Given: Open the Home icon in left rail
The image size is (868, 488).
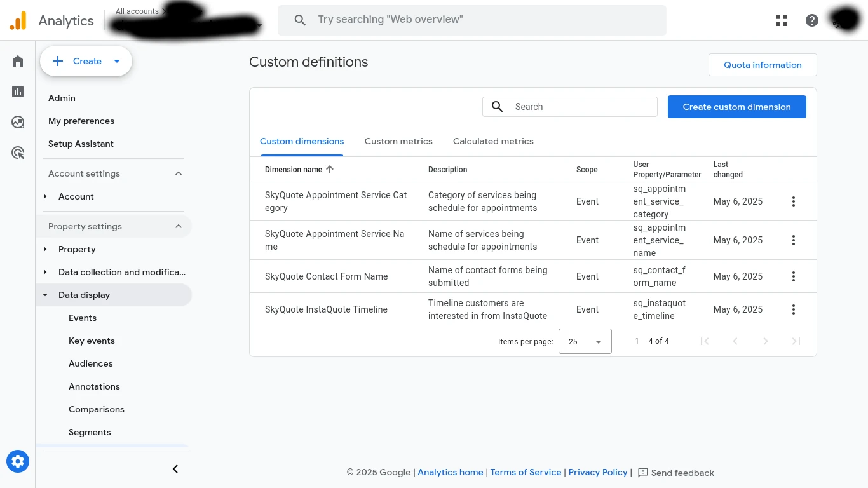Looking at the screenshot, I should click(x=18, y=61).
